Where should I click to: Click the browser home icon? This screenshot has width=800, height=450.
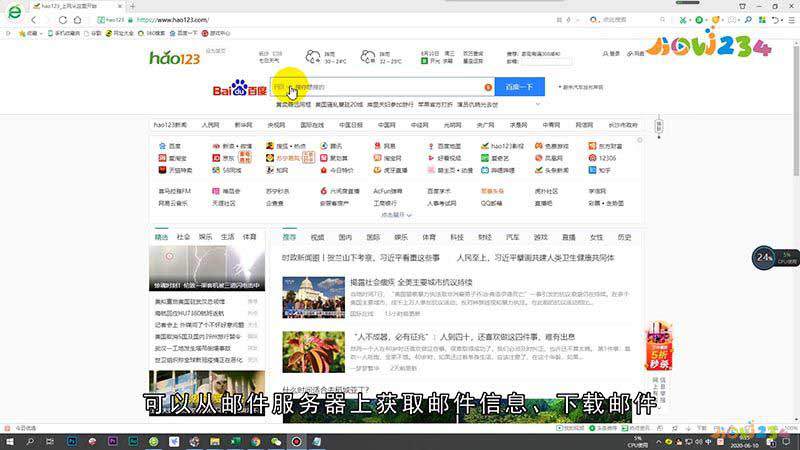click(78, 20)
